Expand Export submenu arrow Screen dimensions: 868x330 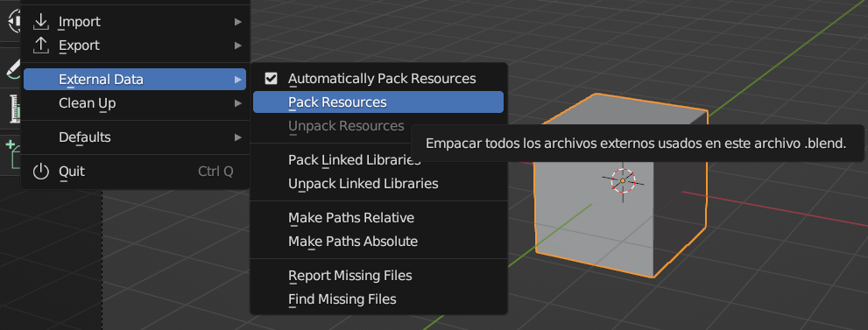click(238, 46)
